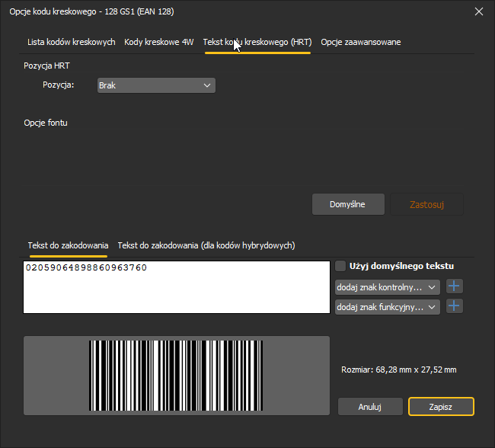Click into the barcode text input field
Viewport: 495px width, 448px height.
click(x=177, y=287)
